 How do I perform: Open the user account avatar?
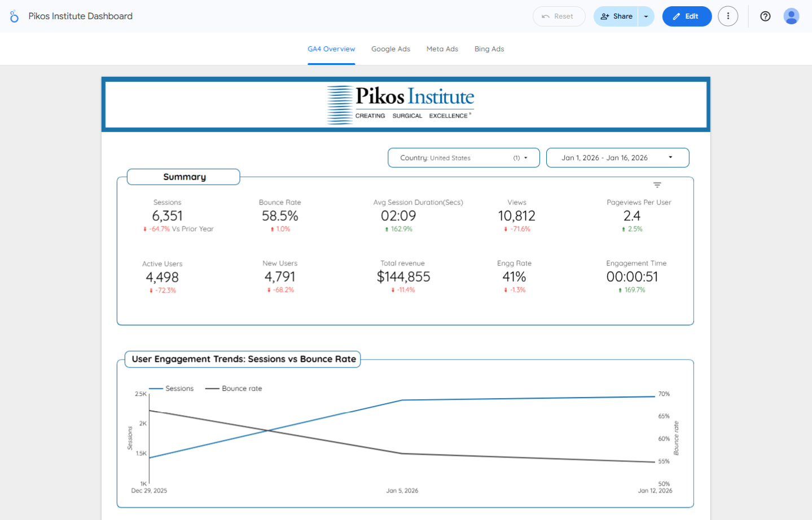(x=791, y=16)
